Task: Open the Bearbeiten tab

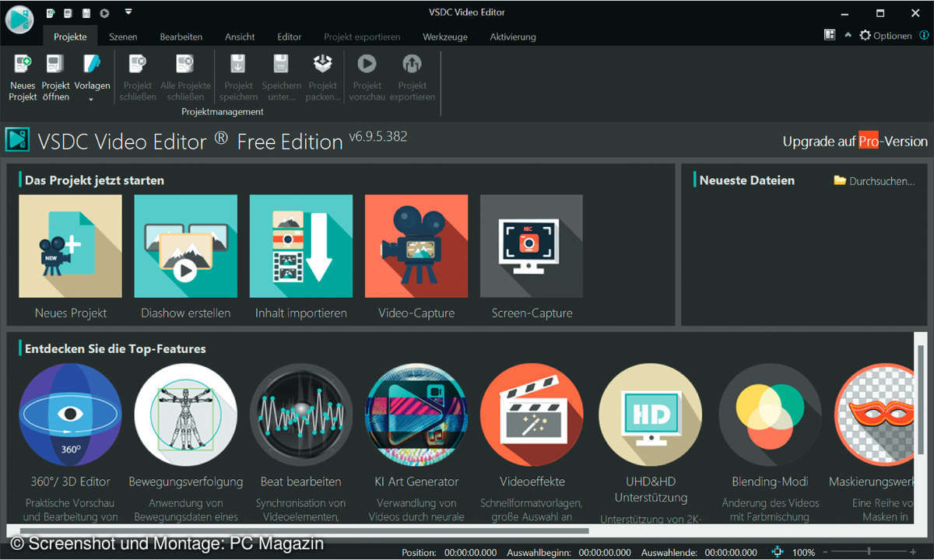Action: tap(181, 37)
